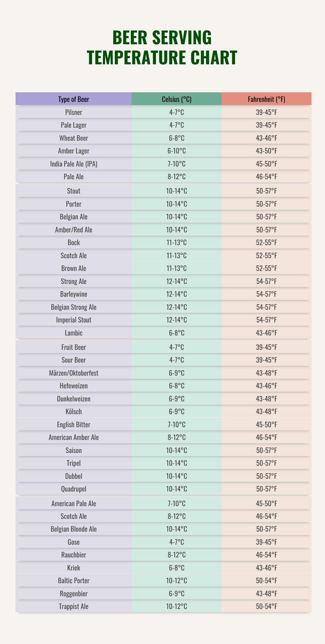Click the Märzen/Oktoberfest row label

pyautogui.click(x=74, y=373)
